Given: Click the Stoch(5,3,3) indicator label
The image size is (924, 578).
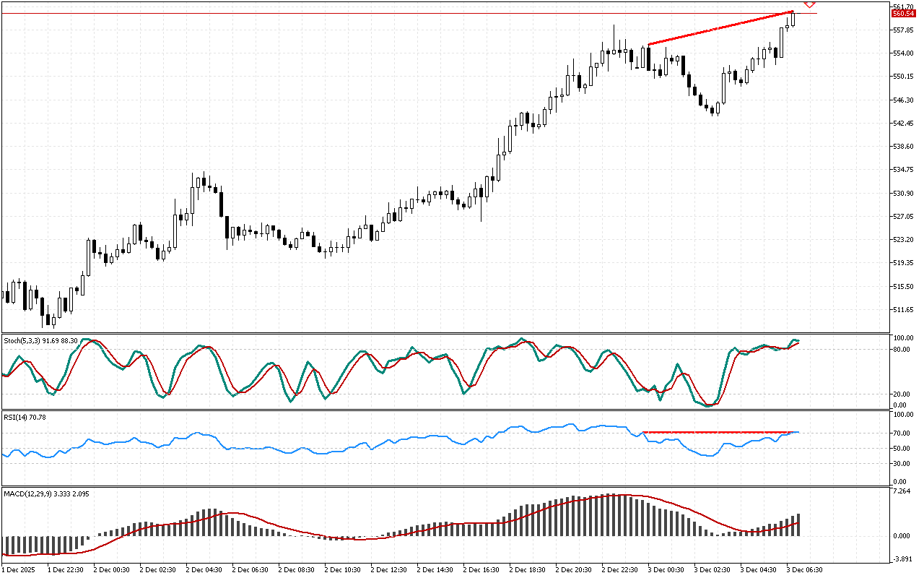Looking at the screenshot, I should click(x=22, y=340).
